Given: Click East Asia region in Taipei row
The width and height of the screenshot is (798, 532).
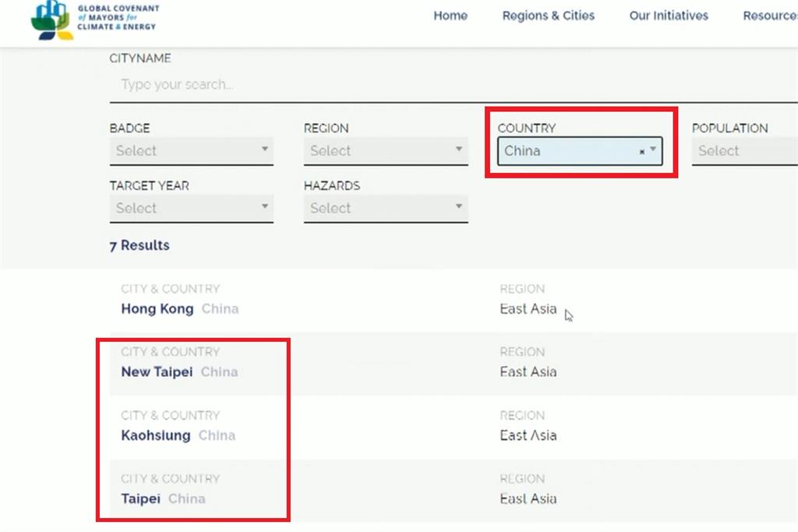Looking at the screenshot, I should pyautogui.click(x=528, y=499).
